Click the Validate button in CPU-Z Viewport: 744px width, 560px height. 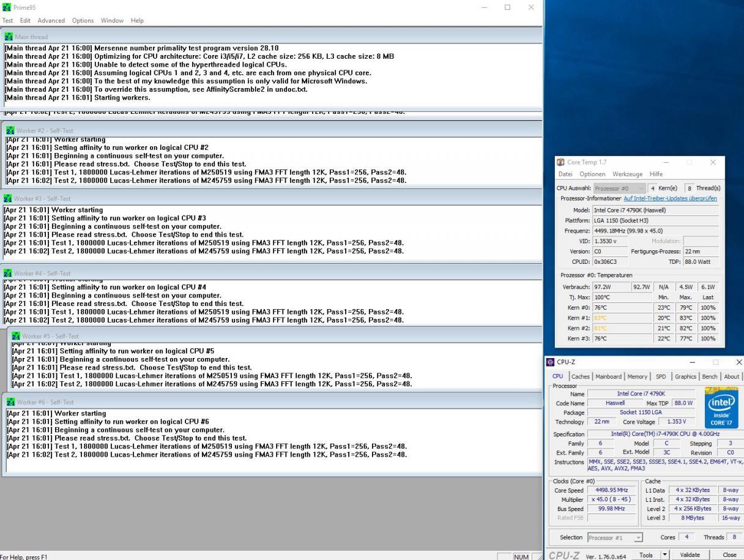point(690,554)
